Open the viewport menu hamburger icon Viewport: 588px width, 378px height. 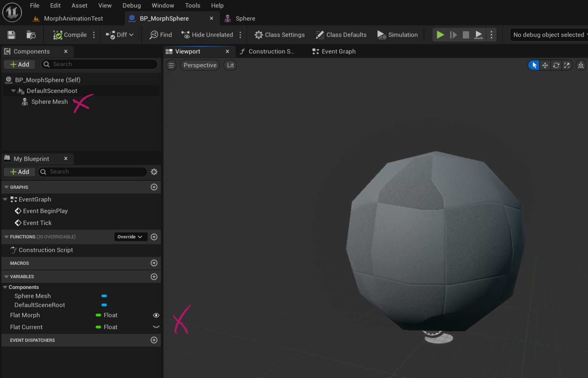(171, 65)
